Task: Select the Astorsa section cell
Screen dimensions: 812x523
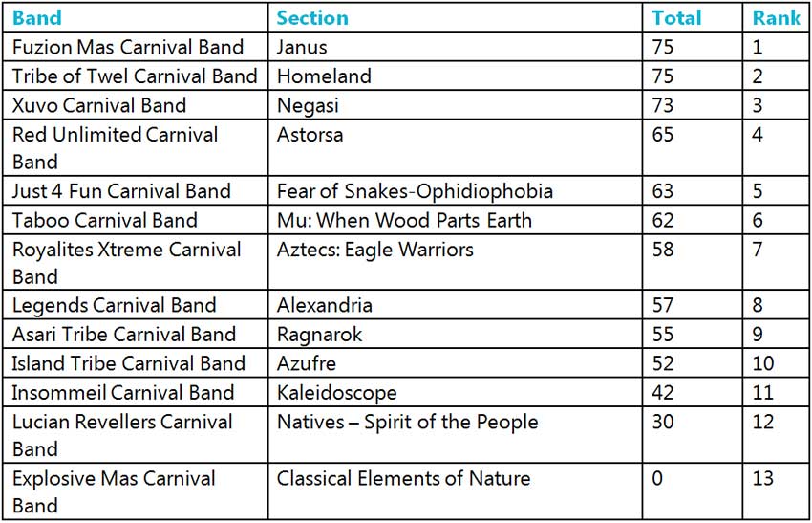Action: pyautogui.click(x=310, y=135)
